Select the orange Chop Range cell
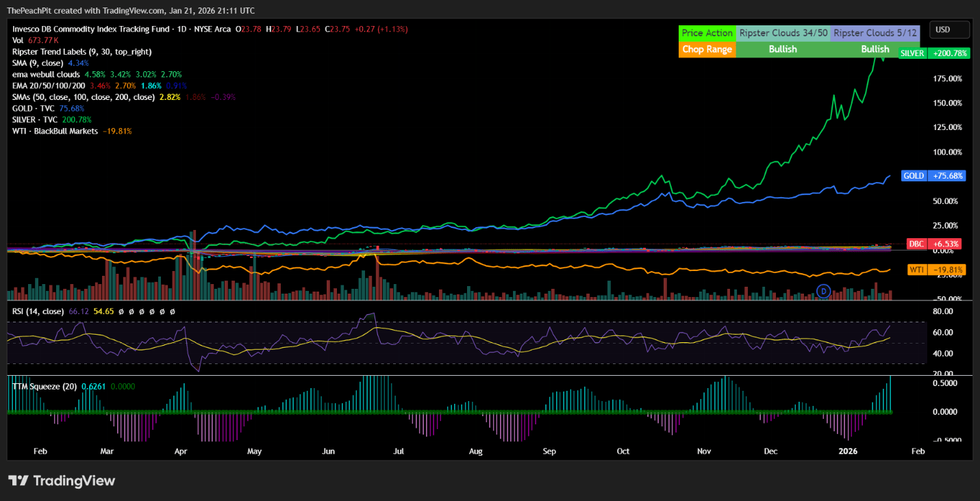Screen dimensions: 980x501 [707, 49]
